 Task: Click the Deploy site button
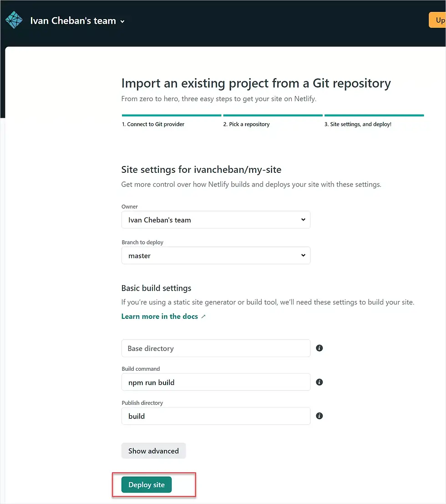coord(146,485)
